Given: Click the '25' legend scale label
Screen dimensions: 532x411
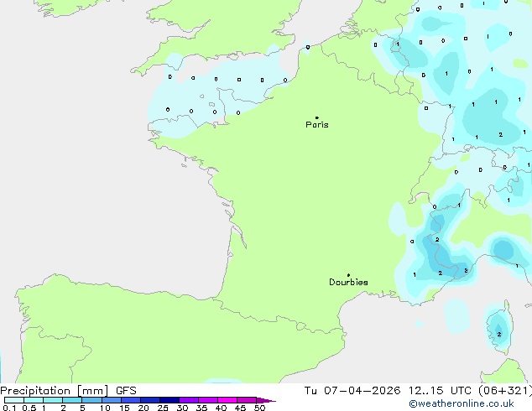Looking at the screenshot, I should tap(163, 408).
